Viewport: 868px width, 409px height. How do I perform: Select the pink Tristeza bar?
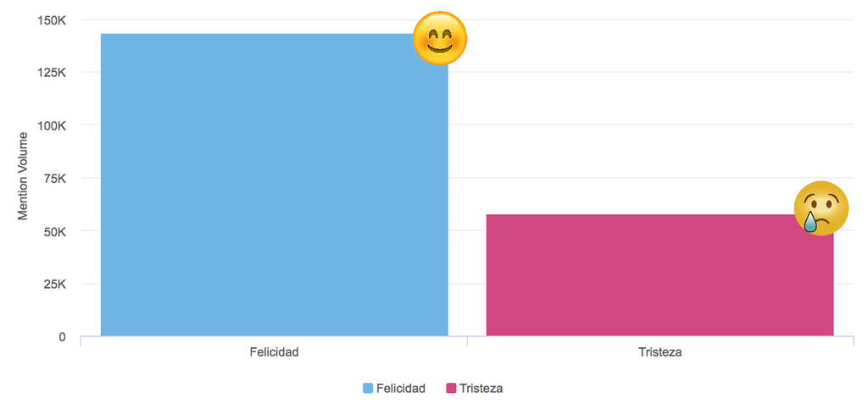659,275
